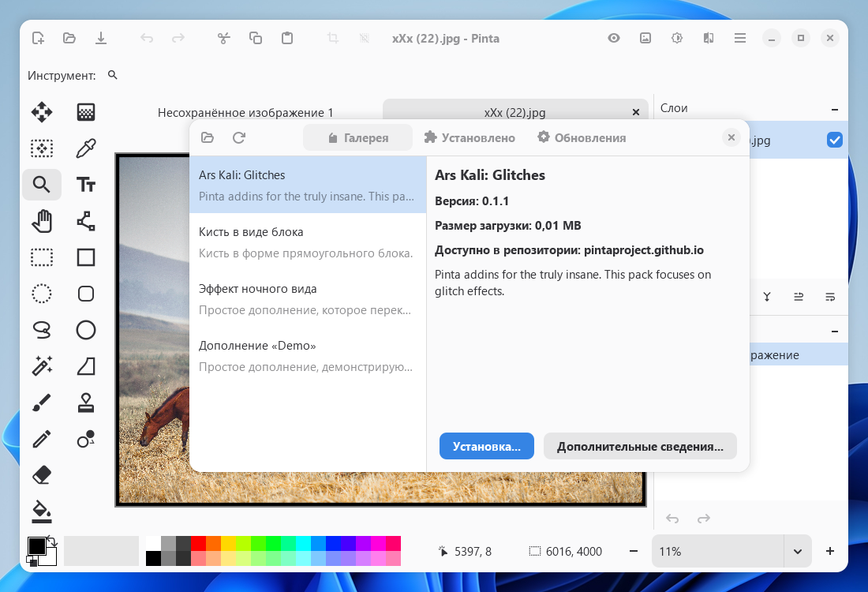Open primary black color swatch
This screenshot has width=868, height=592.
pyautogui.click(x=36, y=546)
